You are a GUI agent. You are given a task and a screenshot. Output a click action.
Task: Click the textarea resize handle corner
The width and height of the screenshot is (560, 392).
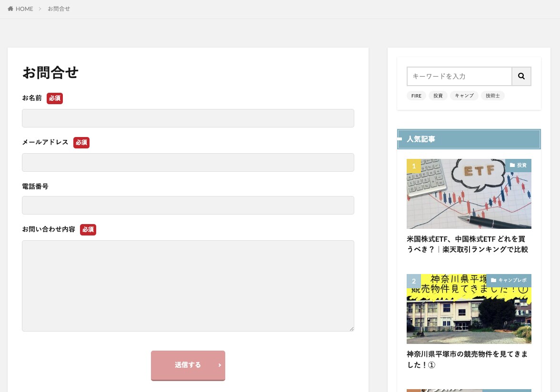pyautogui.click(x=352, y=329)
